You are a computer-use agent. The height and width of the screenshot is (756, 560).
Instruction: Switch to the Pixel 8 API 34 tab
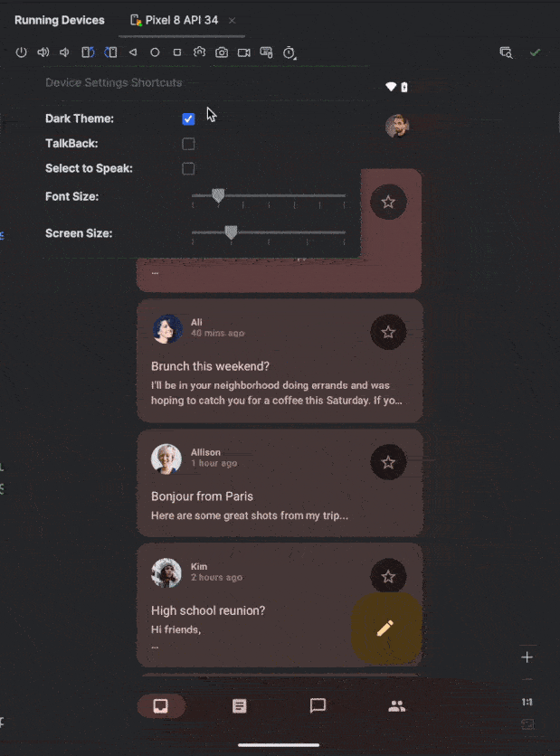pos(181,20)
